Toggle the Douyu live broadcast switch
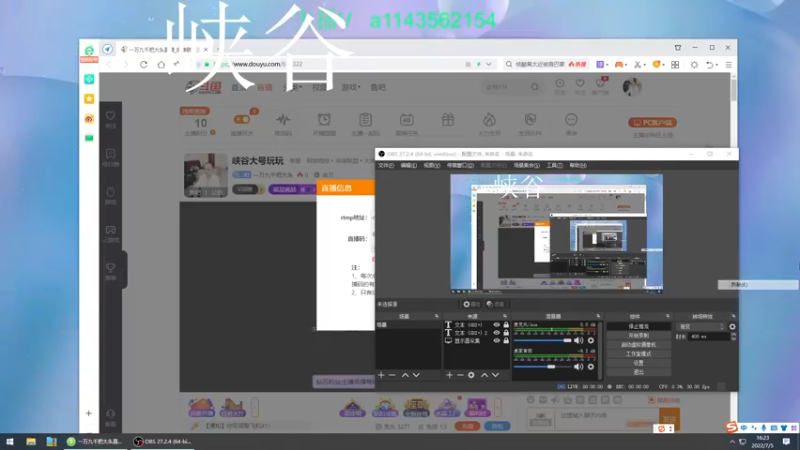The width and height of the screenshot is (800, 450). pos(242,119)
